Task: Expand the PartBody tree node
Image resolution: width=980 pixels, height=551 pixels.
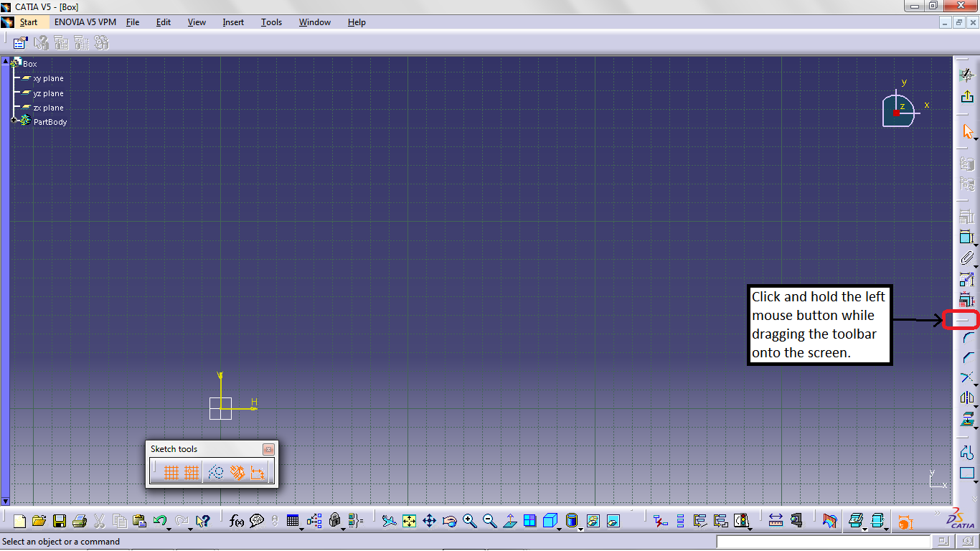Action: (13, 121)
